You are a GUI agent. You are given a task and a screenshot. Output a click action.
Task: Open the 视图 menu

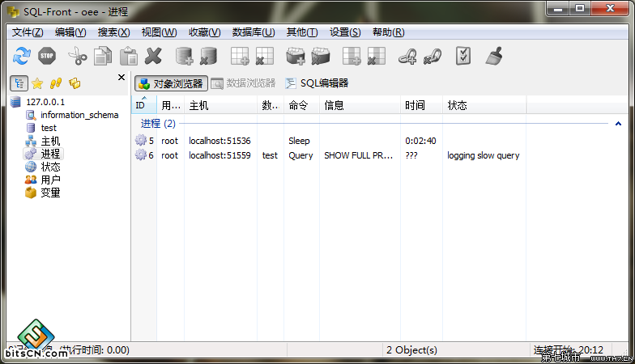(159, 32)
